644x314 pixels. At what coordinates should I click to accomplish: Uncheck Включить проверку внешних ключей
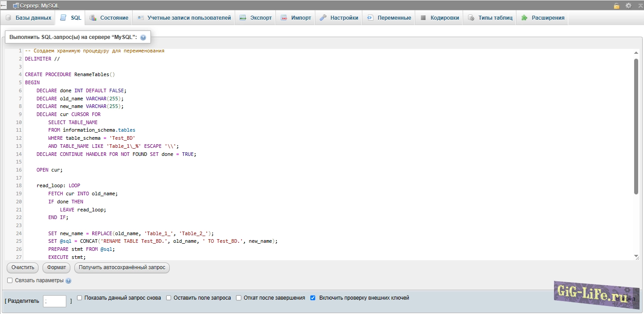tap(313, 298)
